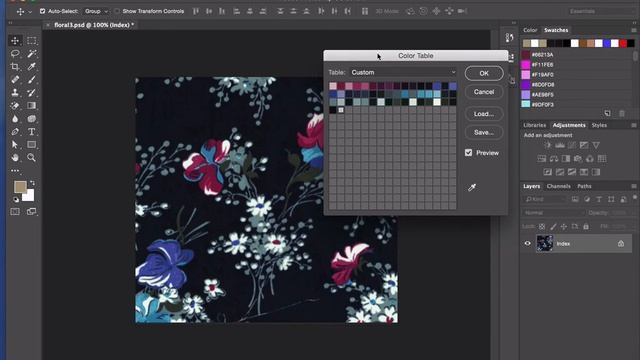Select the Brush tool
The image size is (640, 360).
pyautogui.click(x=31, y=80)
